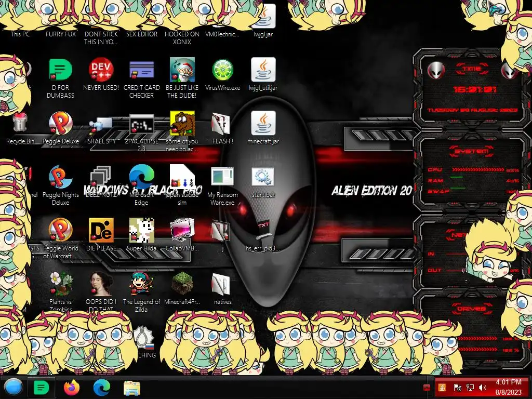Open the Minecraft4Fr... grass block icon
This screenshot has width=532, height=399.
pyautogui.click(x=182, y=283)
